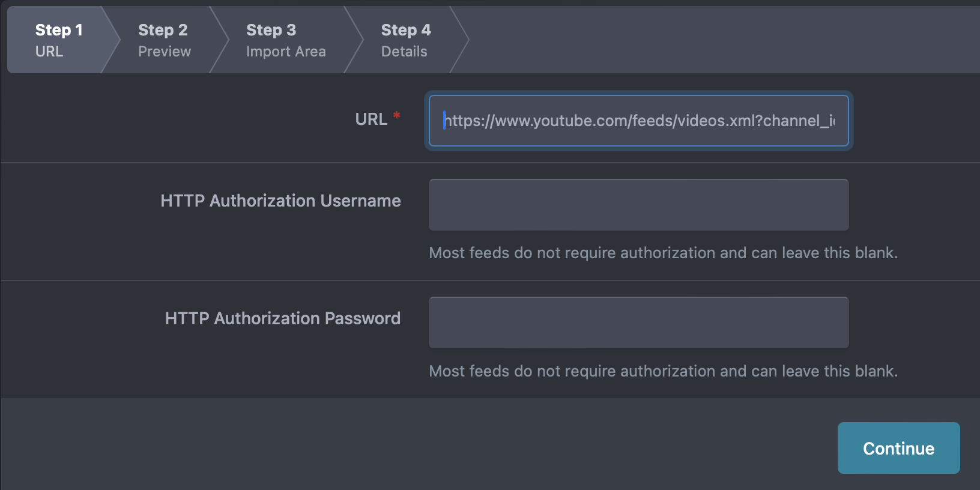Screen dimensions: 980x490
Task: Click the chevron divider between Step 2 and Step 3
Action: coord(219,40)
